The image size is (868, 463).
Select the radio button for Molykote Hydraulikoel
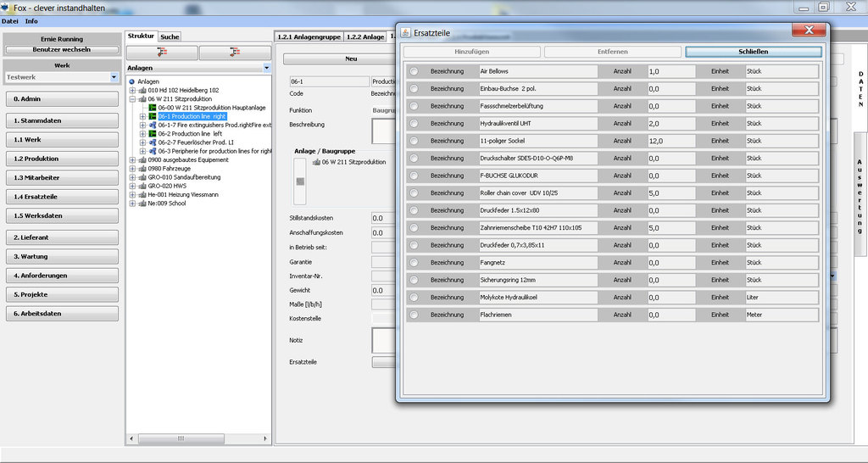point(415,298)
